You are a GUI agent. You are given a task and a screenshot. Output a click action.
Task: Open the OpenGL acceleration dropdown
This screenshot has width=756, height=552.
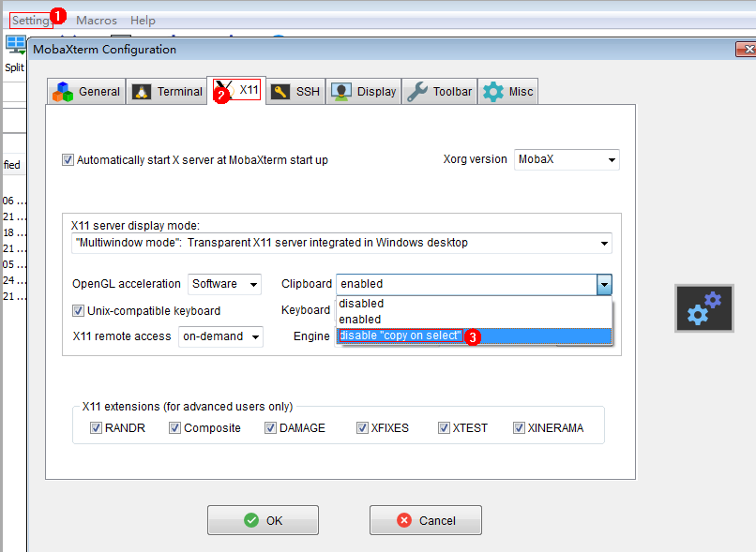[x=225, y=284]
